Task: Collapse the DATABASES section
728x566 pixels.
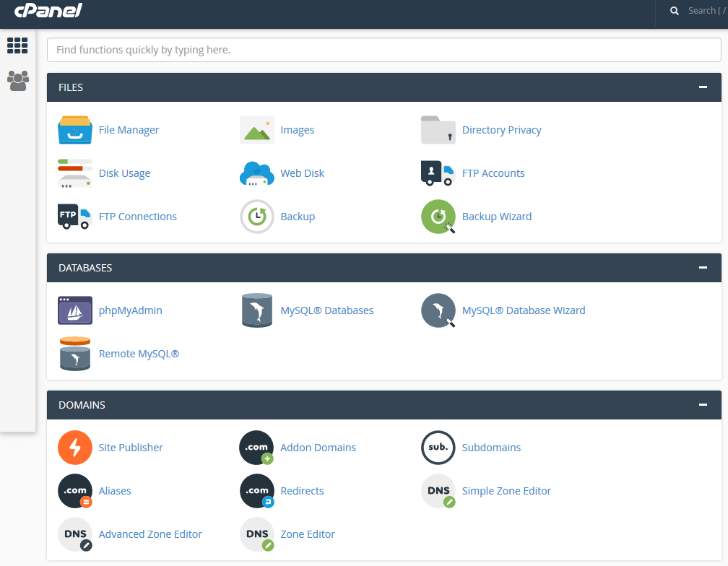Action: coord(703,268)
